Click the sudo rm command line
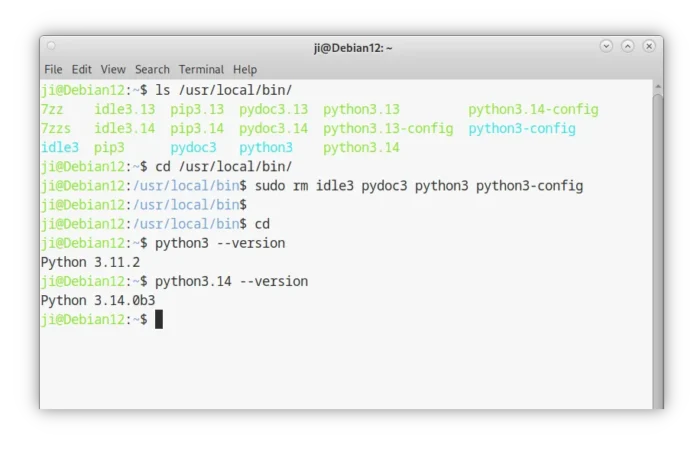Screen dimensions: 700x458 point(419,186)
